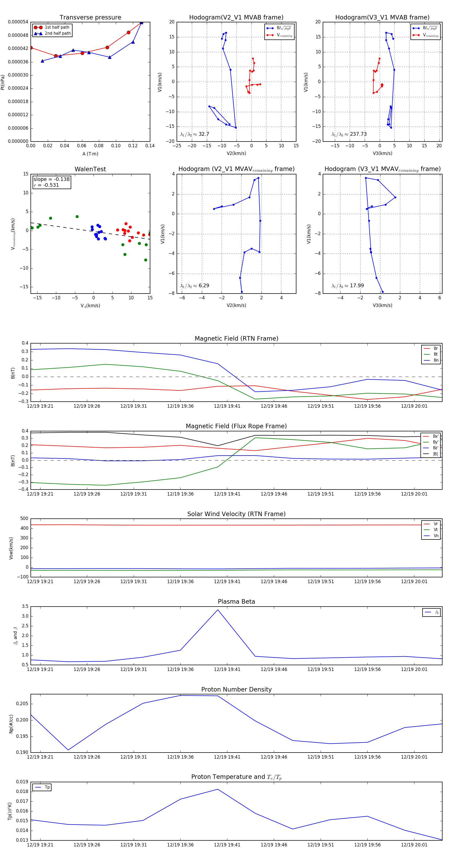Click the 'Pt(nPa)' axis label

point(3,82)
